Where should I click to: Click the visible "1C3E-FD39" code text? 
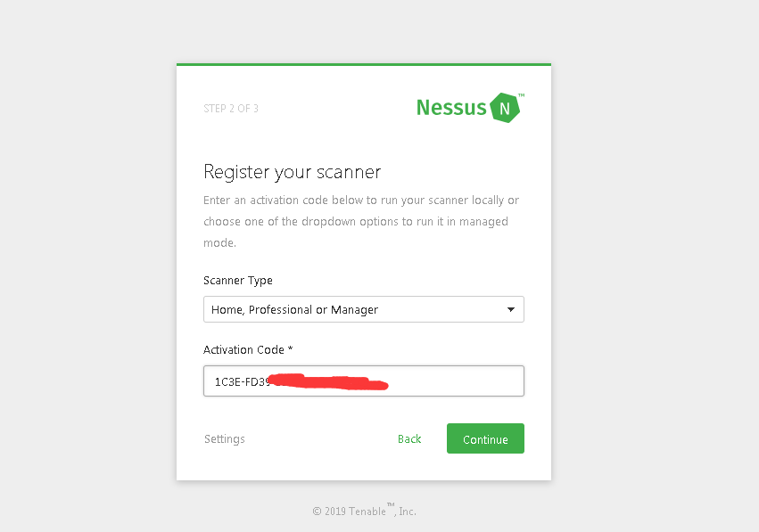click(x=241, y=381)
